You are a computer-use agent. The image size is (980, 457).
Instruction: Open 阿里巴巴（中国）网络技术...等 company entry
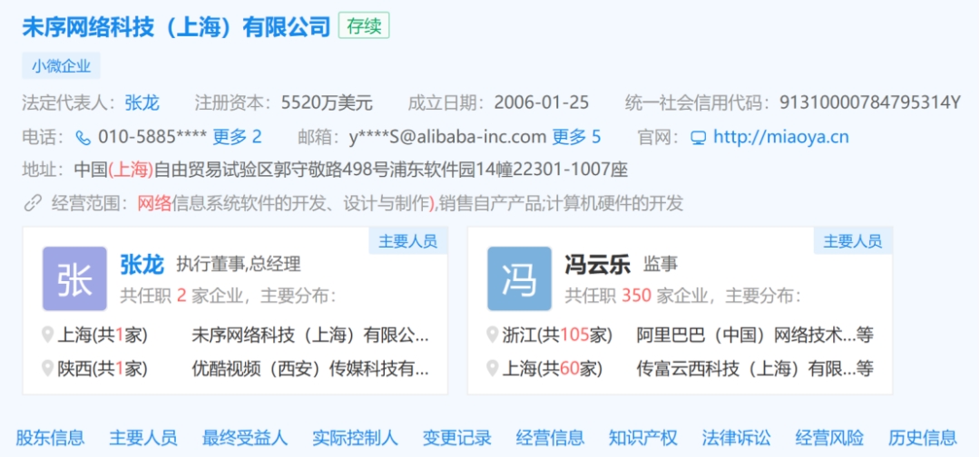(755, 335)
